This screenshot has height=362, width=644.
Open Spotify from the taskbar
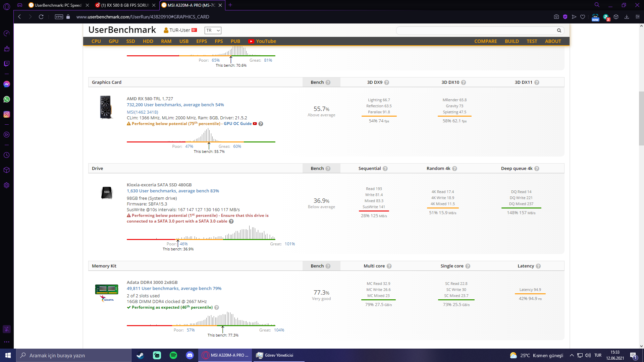(173, 355)
